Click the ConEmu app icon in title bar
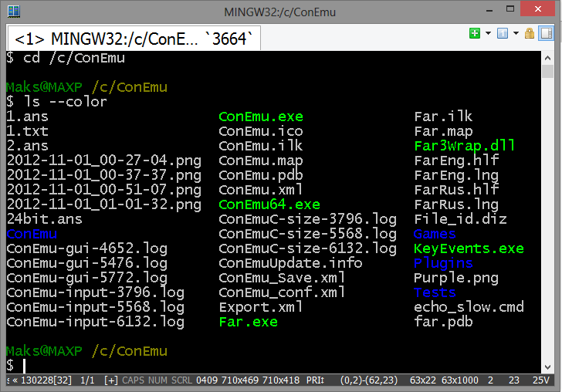Screen dimensions: 562x392 tap(14, 11)
